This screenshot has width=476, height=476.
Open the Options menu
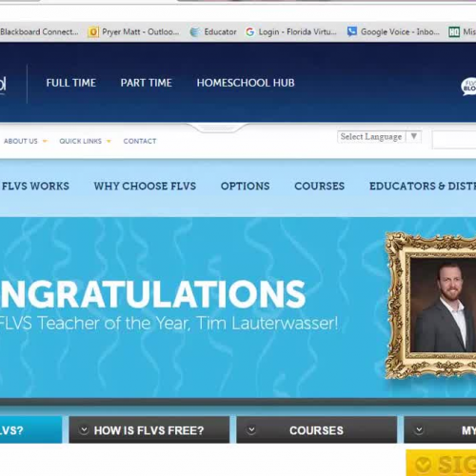(x=246, y=186)
